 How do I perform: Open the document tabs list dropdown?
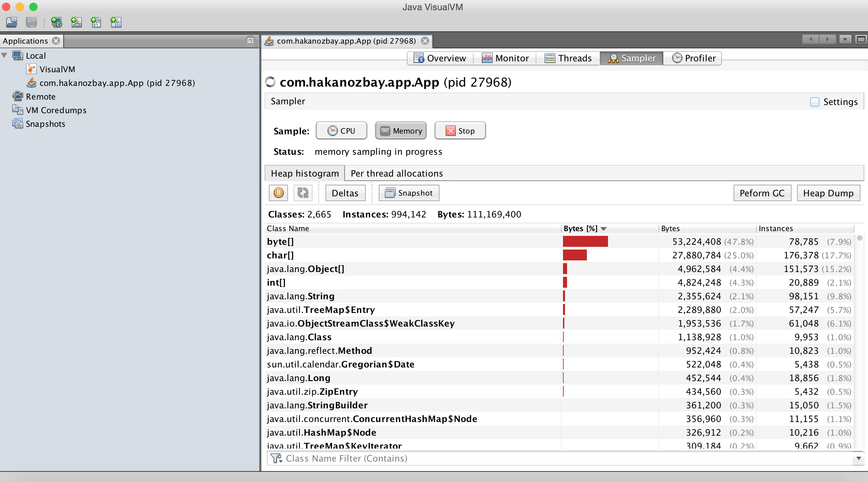click(845, 40)
